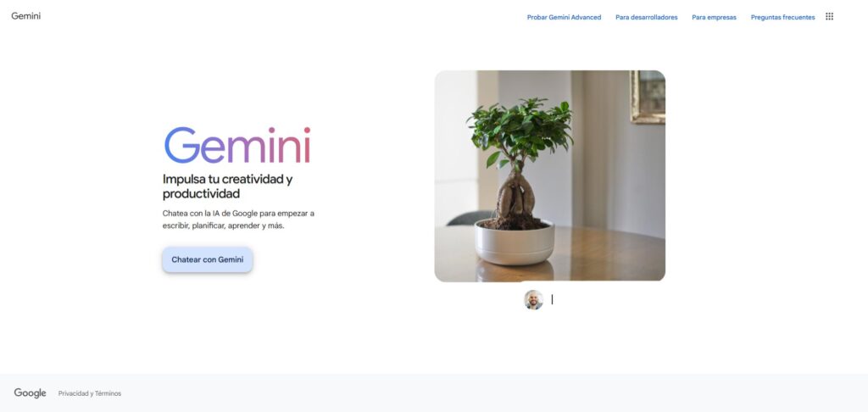View Preguntas frecuentes page
Viewport: 868px width, 412px height.
(782, 17)
